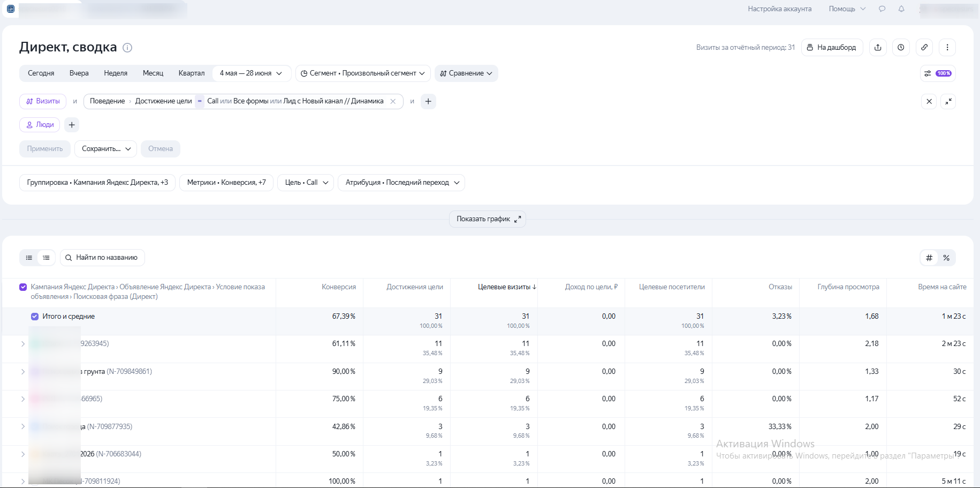Show percentages with the % button

[x=946, y=258]
